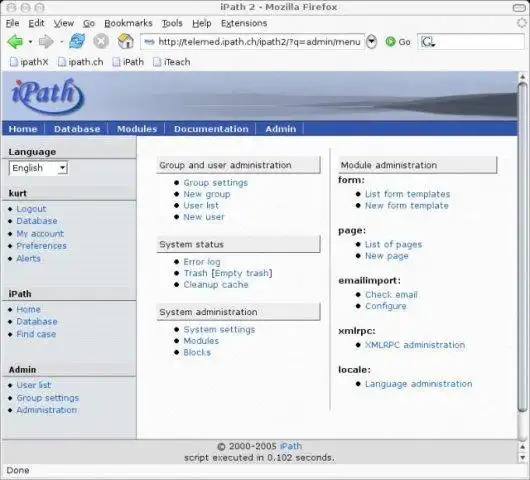The image size is (530, 480).
Task: Switch to the Modules navigation tab
Action: 137,129
